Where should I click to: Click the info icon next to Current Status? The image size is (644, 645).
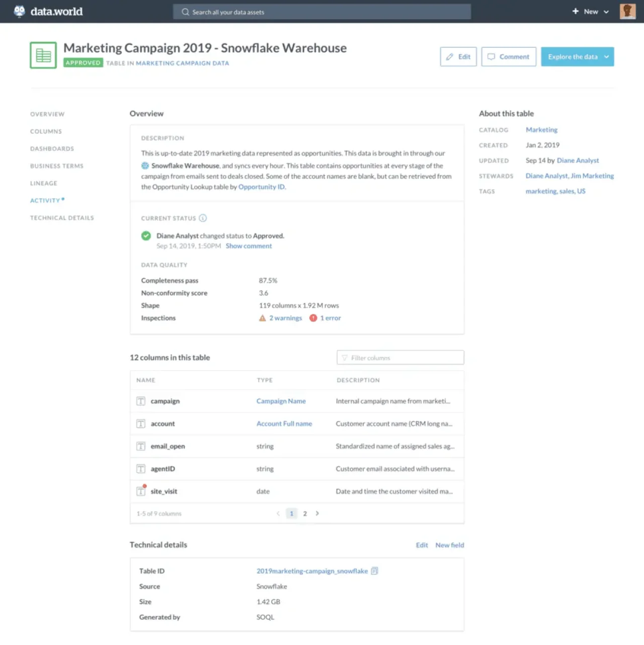click(203, 218)
